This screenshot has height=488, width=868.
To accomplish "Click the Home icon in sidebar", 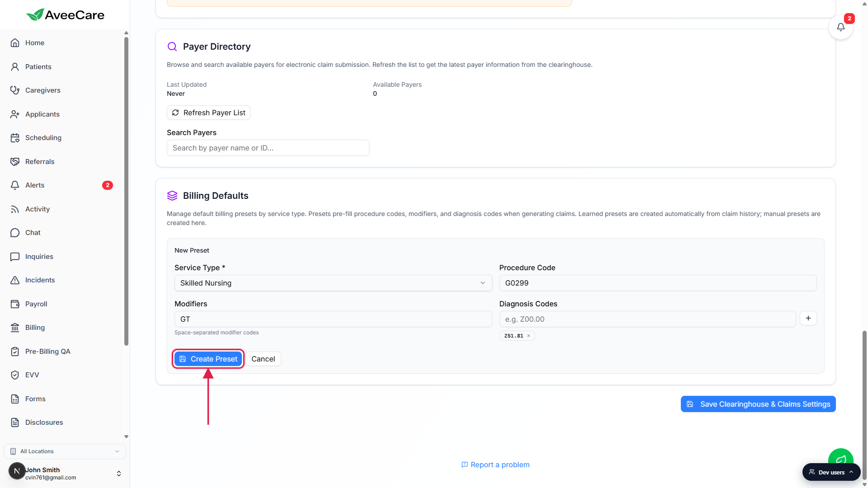I will tap(15, 43).
